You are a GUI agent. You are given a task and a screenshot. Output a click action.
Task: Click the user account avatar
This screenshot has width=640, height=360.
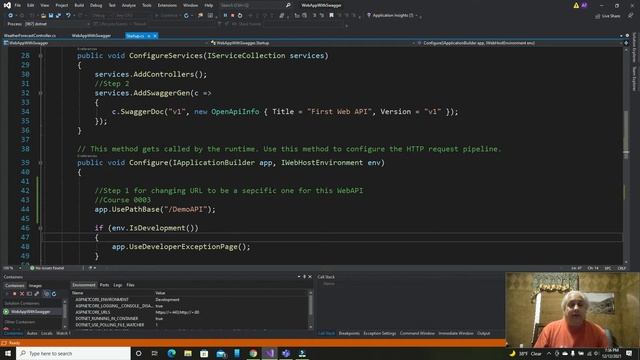coord(584,5)
